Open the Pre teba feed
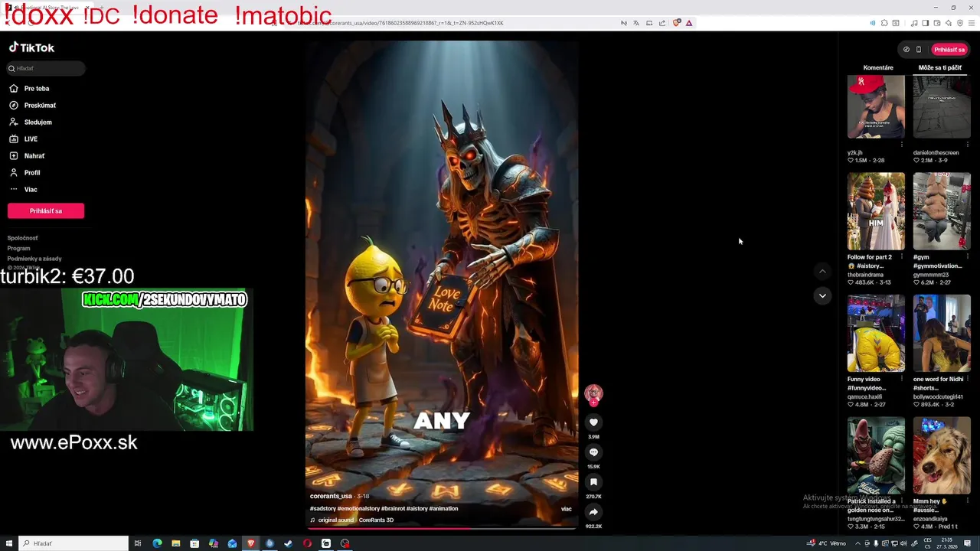Viewport: 980px width, 551px height. coord(36,89)
